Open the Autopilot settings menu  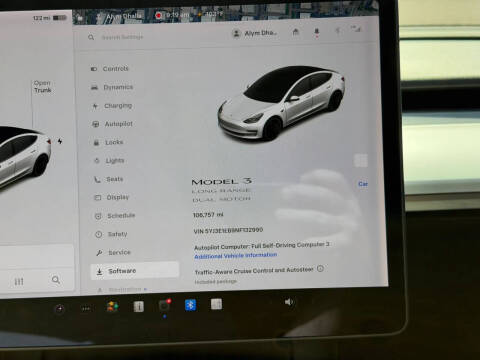pyautogui.click(x=112, y=124)
